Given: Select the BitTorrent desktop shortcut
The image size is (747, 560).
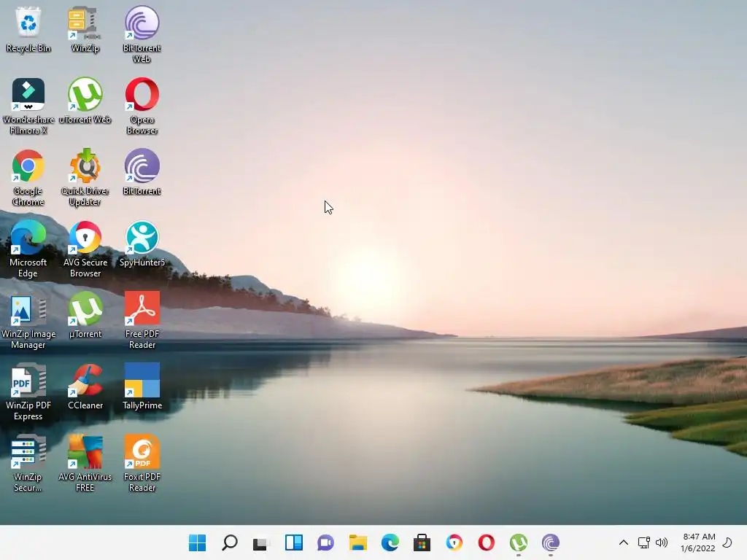Looking at the screenshot, I should click(x=142, y=172).
